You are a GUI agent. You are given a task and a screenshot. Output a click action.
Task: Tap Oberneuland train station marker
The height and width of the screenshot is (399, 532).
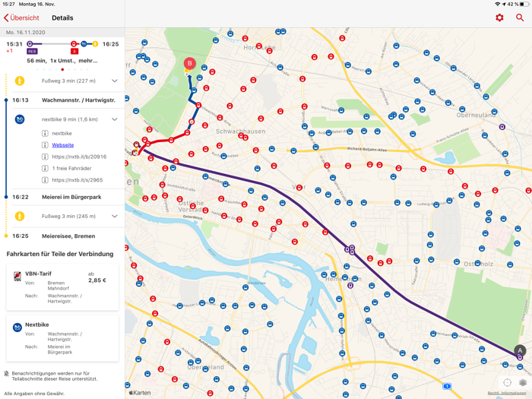(x=502, y=127)
